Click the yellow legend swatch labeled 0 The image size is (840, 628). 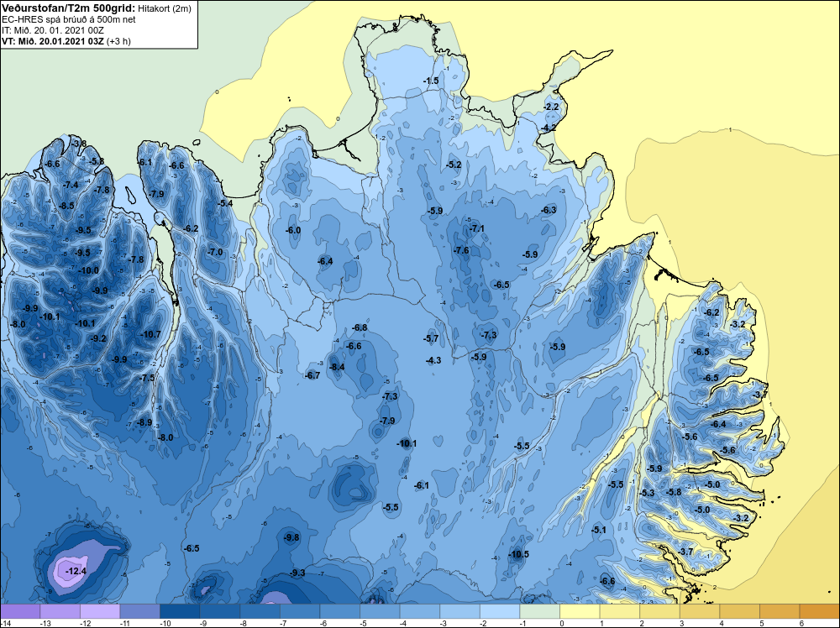tap(580, 611)
